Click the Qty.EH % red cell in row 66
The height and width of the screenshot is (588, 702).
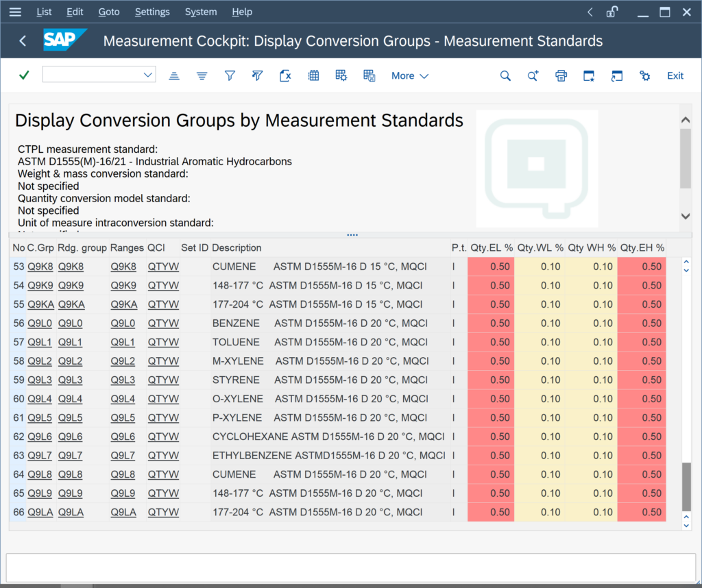point(642,513)
